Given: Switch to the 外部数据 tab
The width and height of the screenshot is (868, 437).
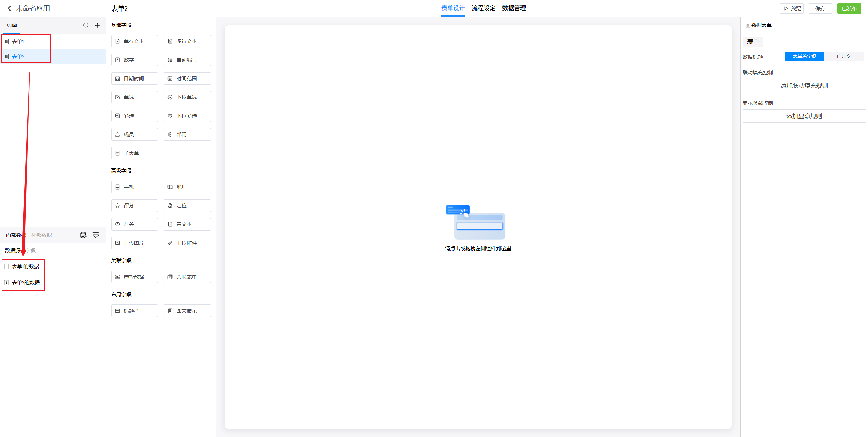Looking at the screenshot, I should point(41,235).
